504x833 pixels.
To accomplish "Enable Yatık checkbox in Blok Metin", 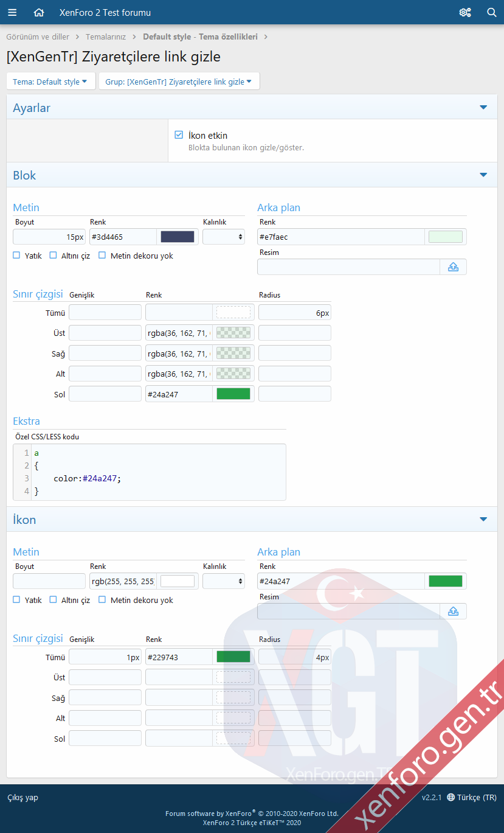I will (x=17, y=256).
